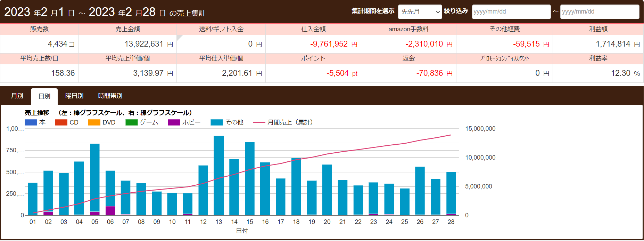Open the 曜日別 tab
This screenshot has height=241, width=644.
pos(74,96)
